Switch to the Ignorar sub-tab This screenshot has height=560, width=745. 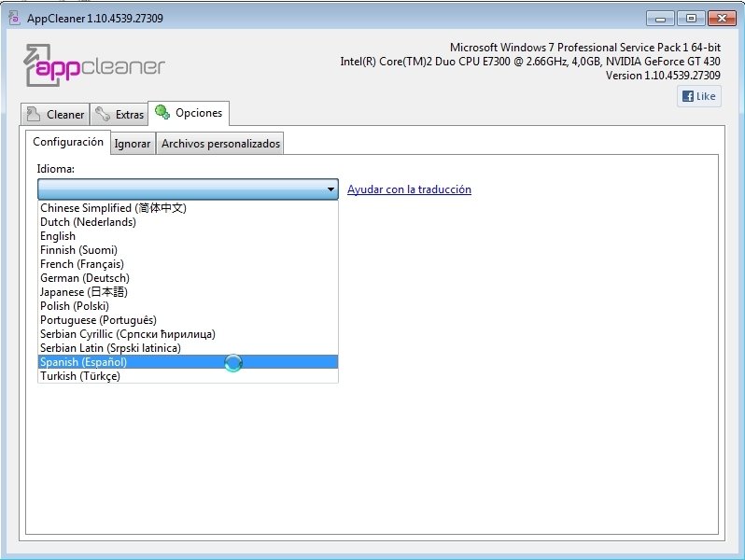133,144
